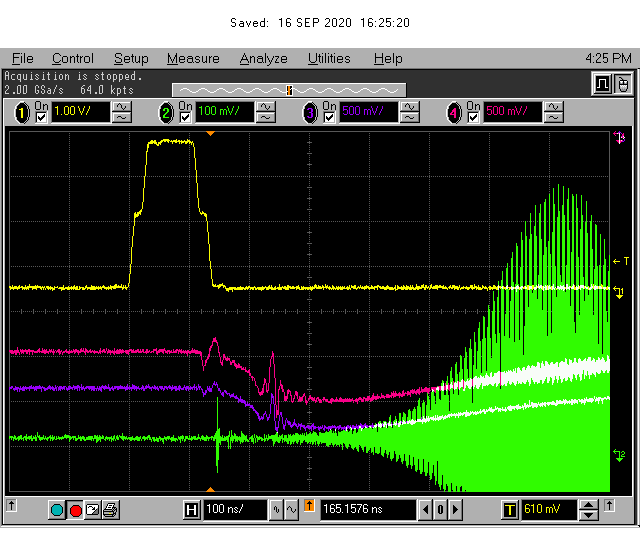The height and width of the screenshot is (544, 640).
Task: Click the pulse waveform icon at top right
Action: click(602, 84)
